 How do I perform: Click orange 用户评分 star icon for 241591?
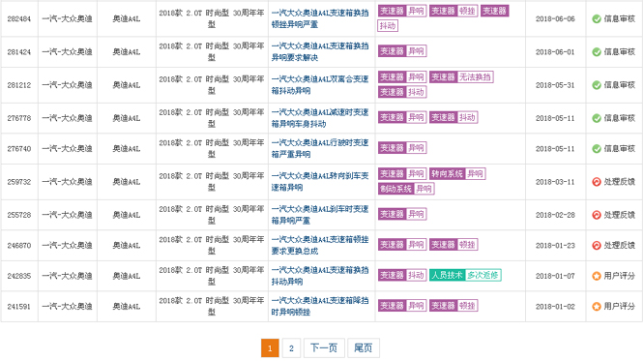597,306
